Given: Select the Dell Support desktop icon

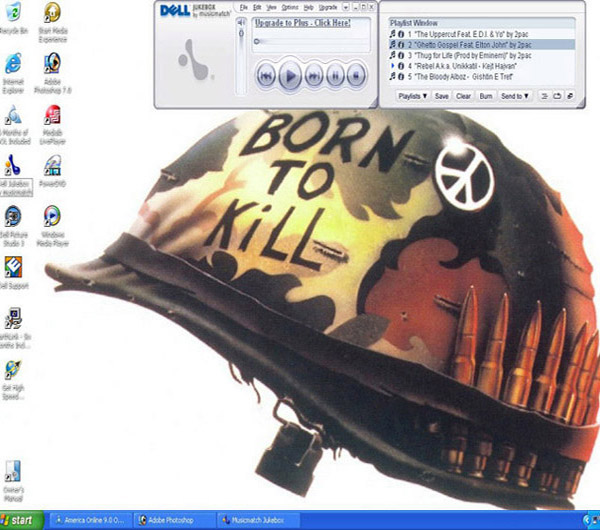Looking at the screenshot, I should click(x=14, y=273).
